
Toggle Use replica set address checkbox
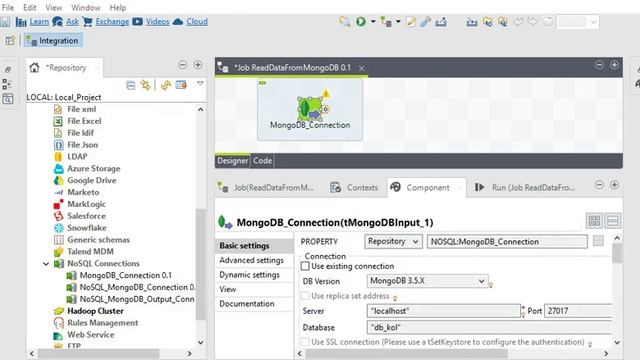[305, 296]
